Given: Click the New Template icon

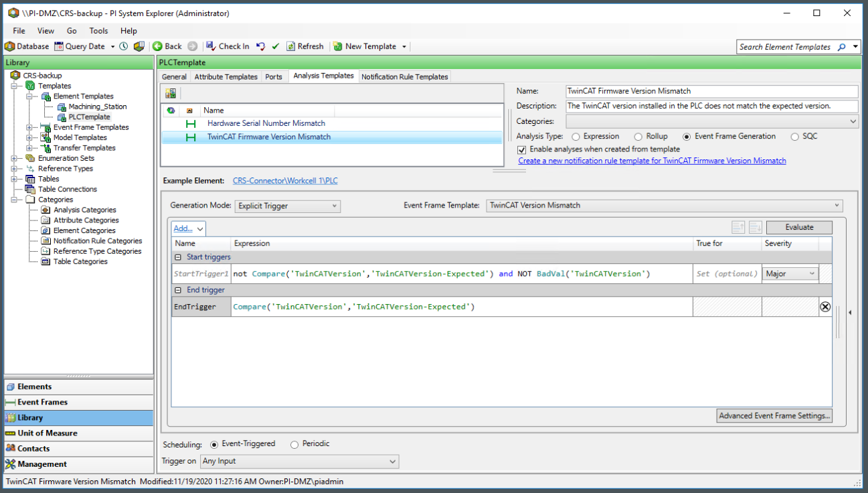Looking at the screenshot, I should [338, 46].
